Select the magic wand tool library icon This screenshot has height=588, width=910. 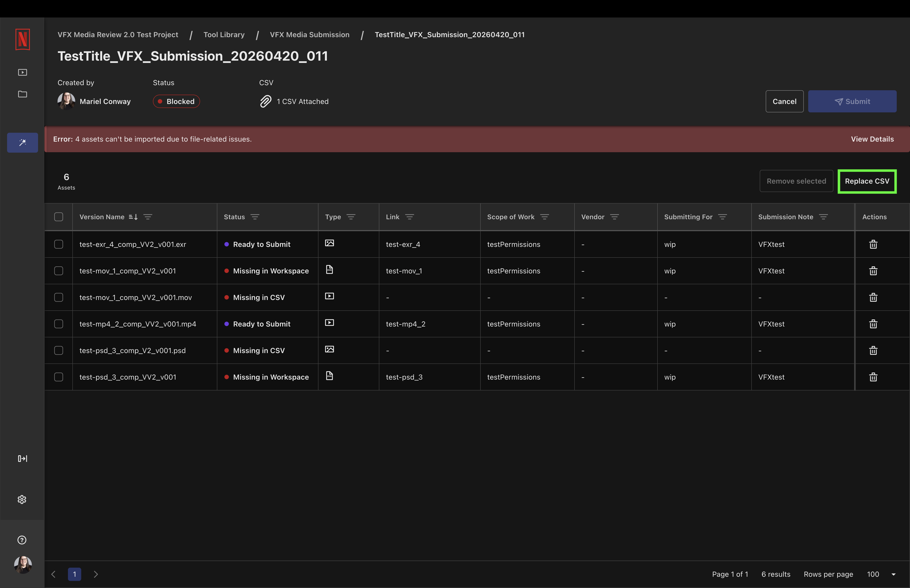[x=23, y=142]
